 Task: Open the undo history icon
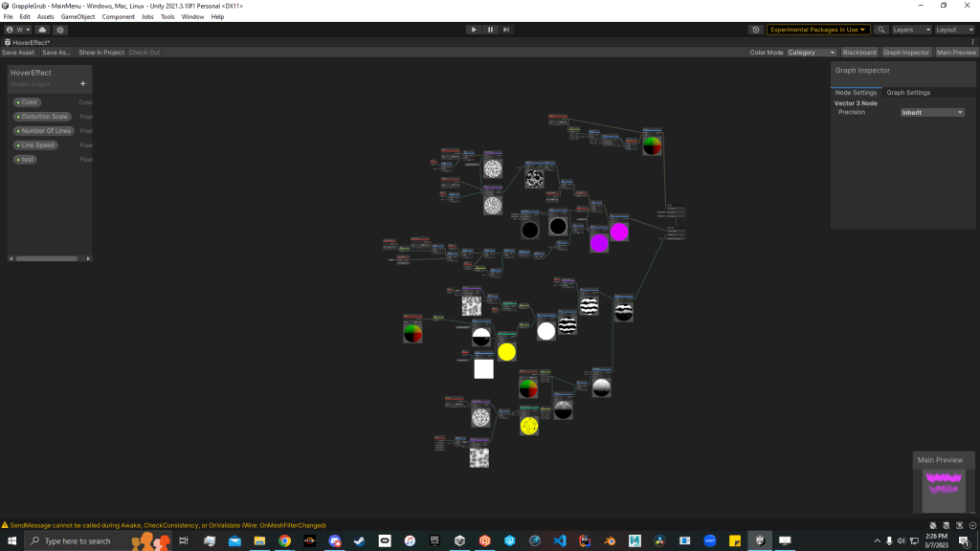pos(756,30)
